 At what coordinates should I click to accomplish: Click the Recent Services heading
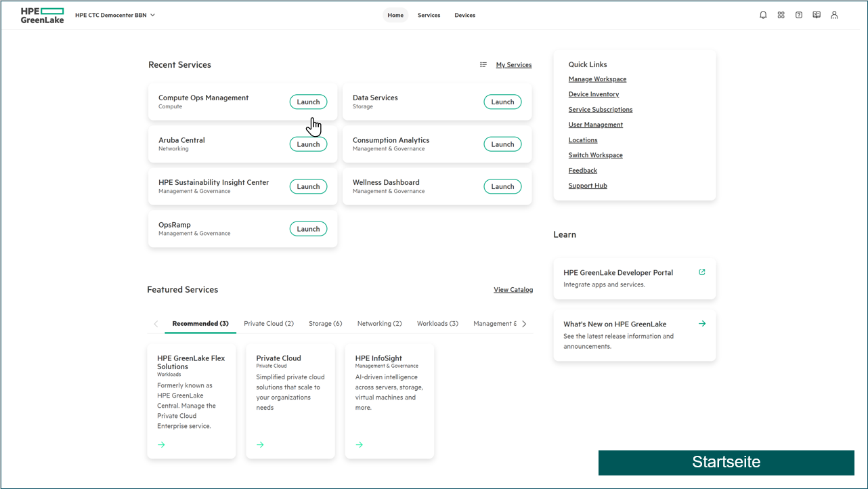pos(179,65)
